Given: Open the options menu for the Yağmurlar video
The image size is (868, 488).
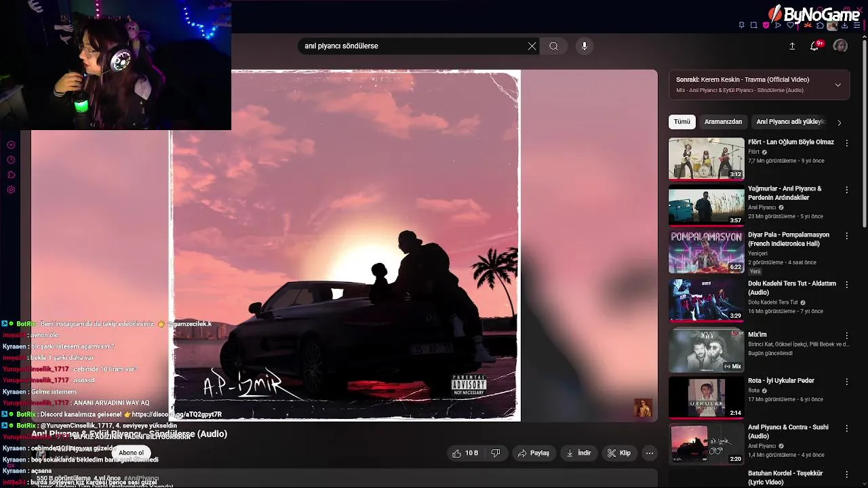Looking at the screenshot, I should 846,190.
